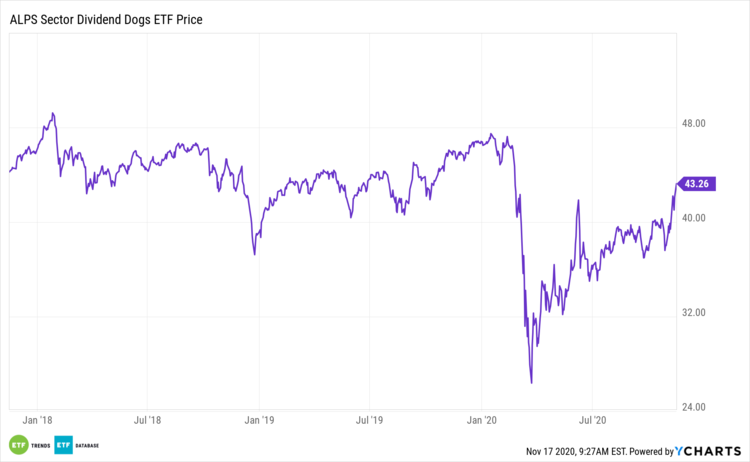Click the ETF Trends green circle logo
The width and height of the screenshot is (750, 462).
click(x=17, y=445)
